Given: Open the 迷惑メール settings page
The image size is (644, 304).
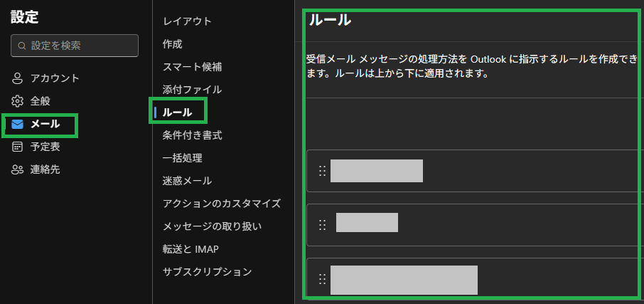Looking at the screenshot, I should tap(187, 181).
